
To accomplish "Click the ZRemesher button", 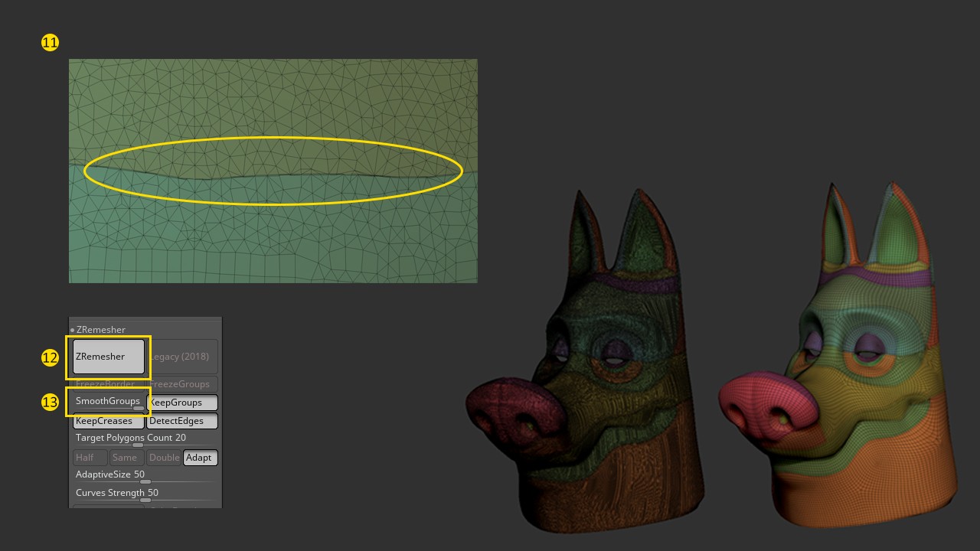I will (x=109, y=357).
